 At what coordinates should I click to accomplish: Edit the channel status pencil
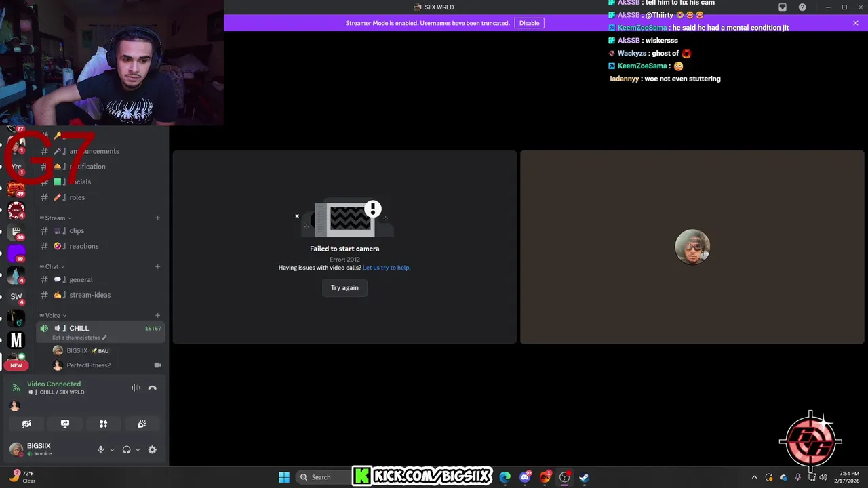coord(104,338)
